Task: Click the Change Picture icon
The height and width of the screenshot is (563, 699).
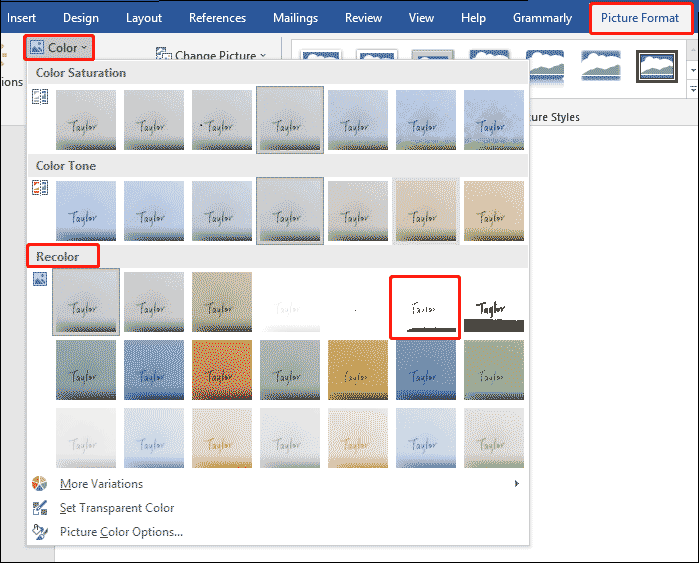Action: coord(164,57)
